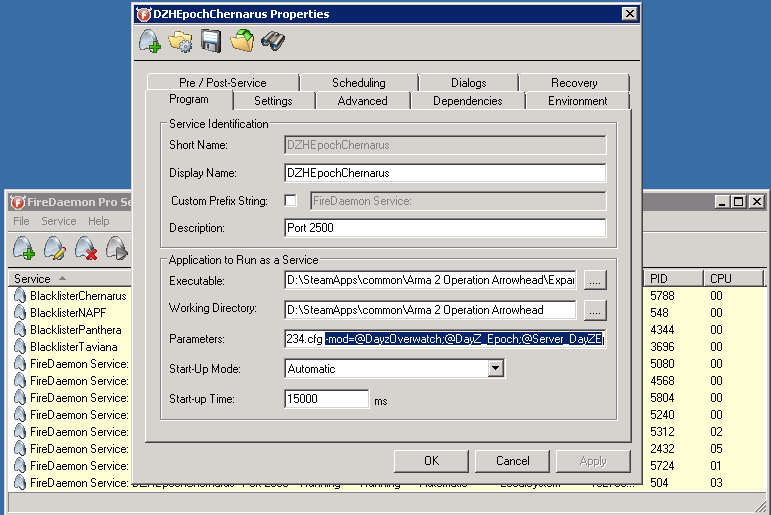Screen dimensions: 771x515
Task: Click the CPU column header
Action: pos(733,279)
